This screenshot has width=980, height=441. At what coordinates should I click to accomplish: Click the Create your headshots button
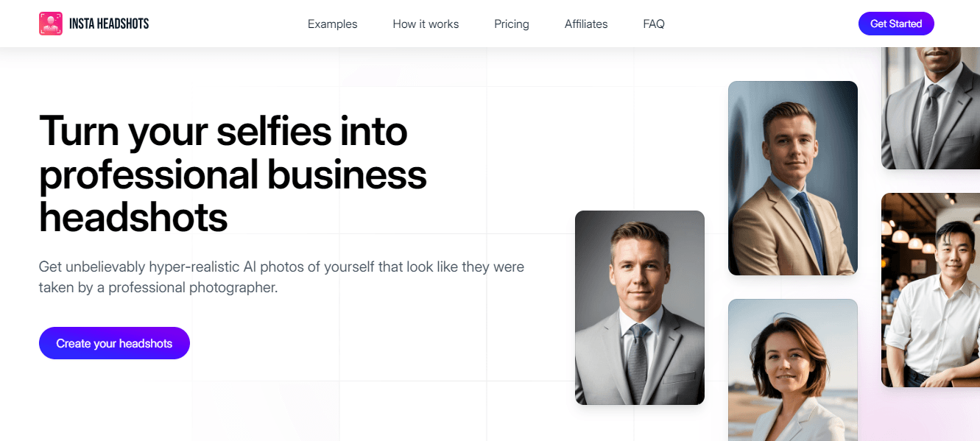pos(114,343)
